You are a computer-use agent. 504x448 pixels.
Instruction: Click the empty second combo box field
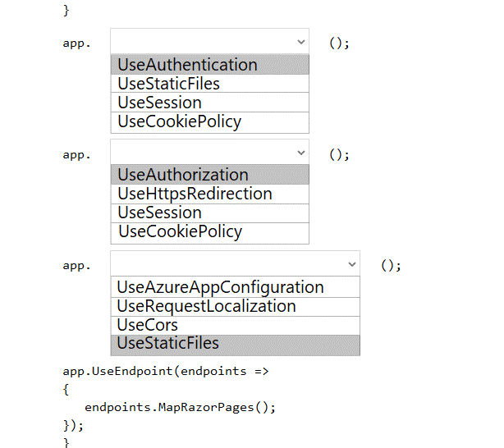coord(201,153)
